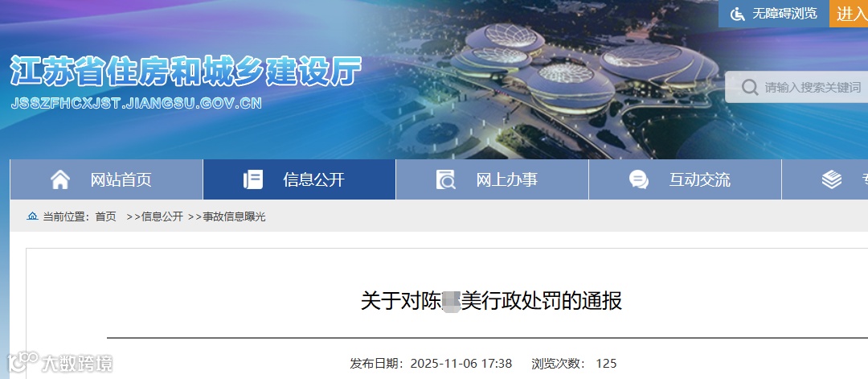Click the 江苏省住房和城乡建设厅 site title
Viewport: 868px width, 379px height.
(186, 71)
